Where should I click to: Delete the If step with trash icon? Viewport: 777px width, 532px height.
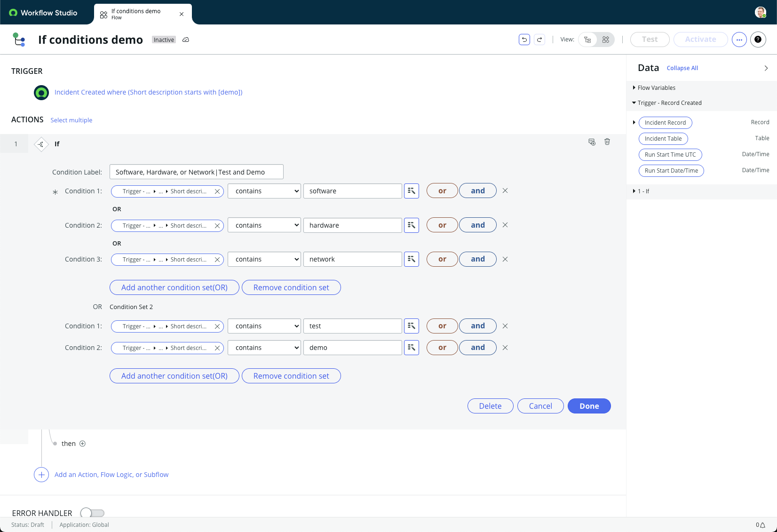(x=607, y=142)
